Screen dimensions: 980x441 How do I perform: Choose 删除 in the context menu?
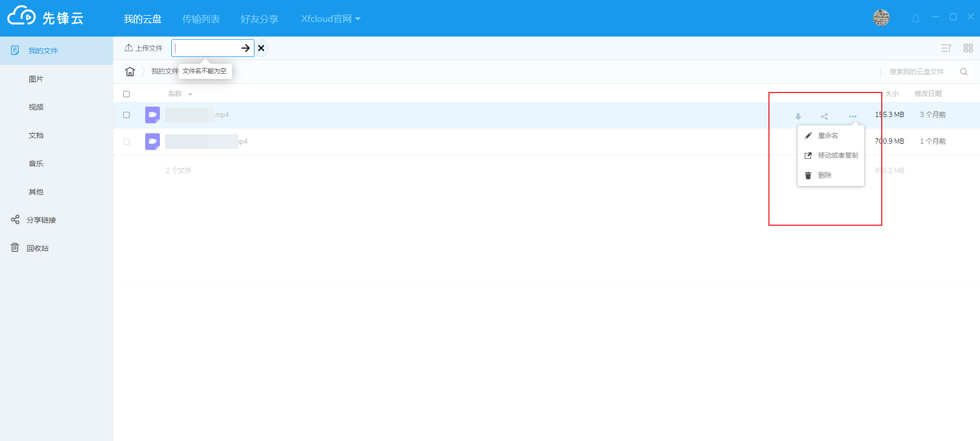tap(824, 176)
